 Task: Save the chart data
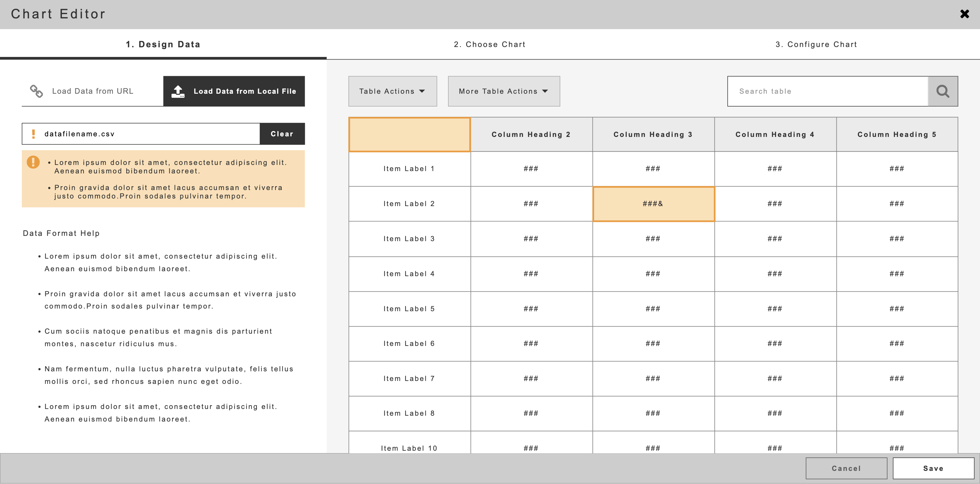click(933, 469)
